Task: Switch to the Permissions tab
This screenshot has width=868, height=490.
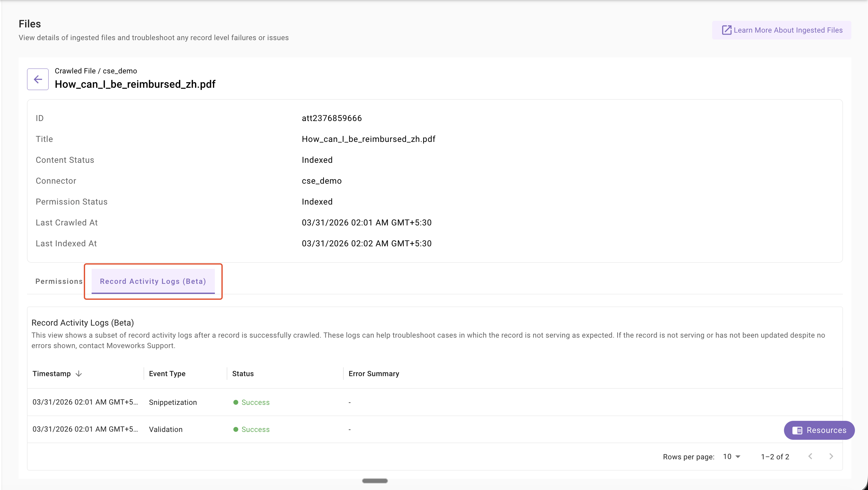Action: pos(59,281)
